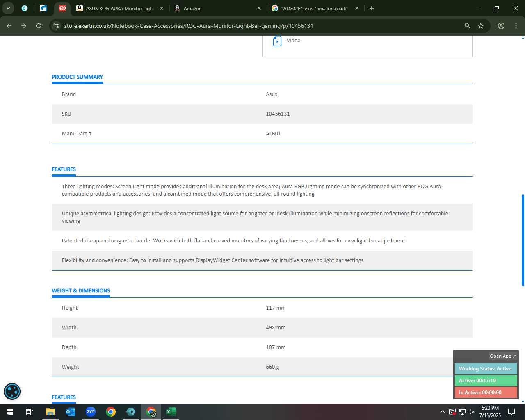The height and width of the screenshot is (420, 525).
Task: Close the ASUS ROG AURA tab
Action: click(x=162, y=8)
